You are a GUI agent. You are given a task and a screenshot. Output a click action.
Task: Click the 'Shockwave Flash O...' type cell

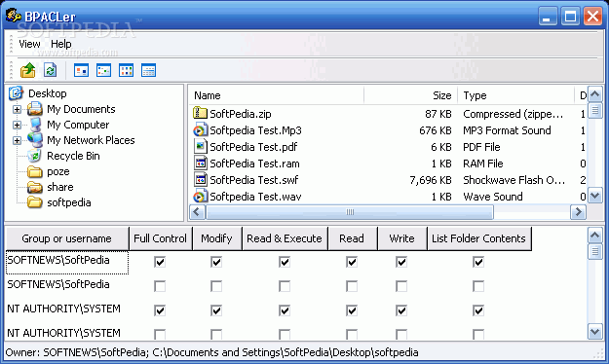click(514, 180)
